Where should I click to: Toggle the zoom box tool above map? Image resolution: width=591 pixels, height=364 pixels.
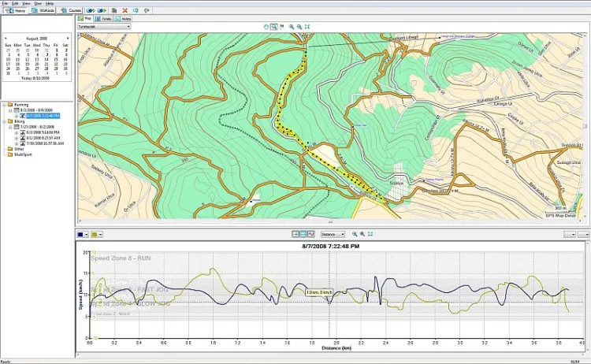pos(274,27)
